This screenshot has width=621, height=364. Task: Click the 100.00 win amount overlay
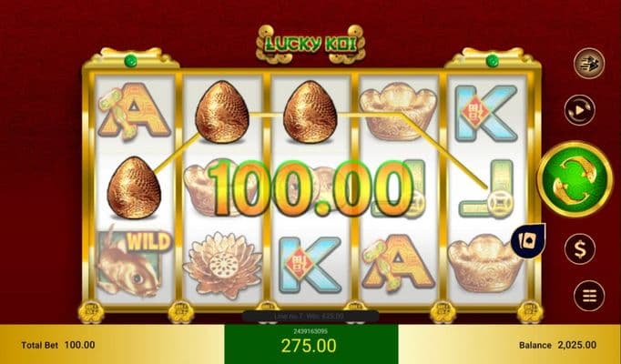pos(310,188)
